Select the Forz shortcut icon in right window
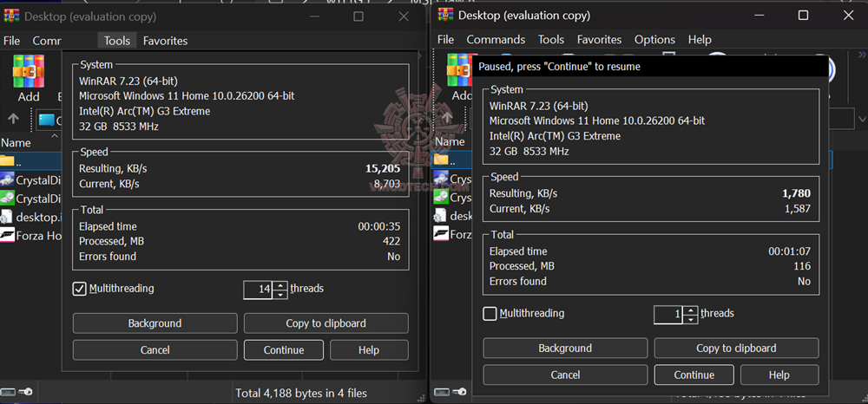 point(441,234)
